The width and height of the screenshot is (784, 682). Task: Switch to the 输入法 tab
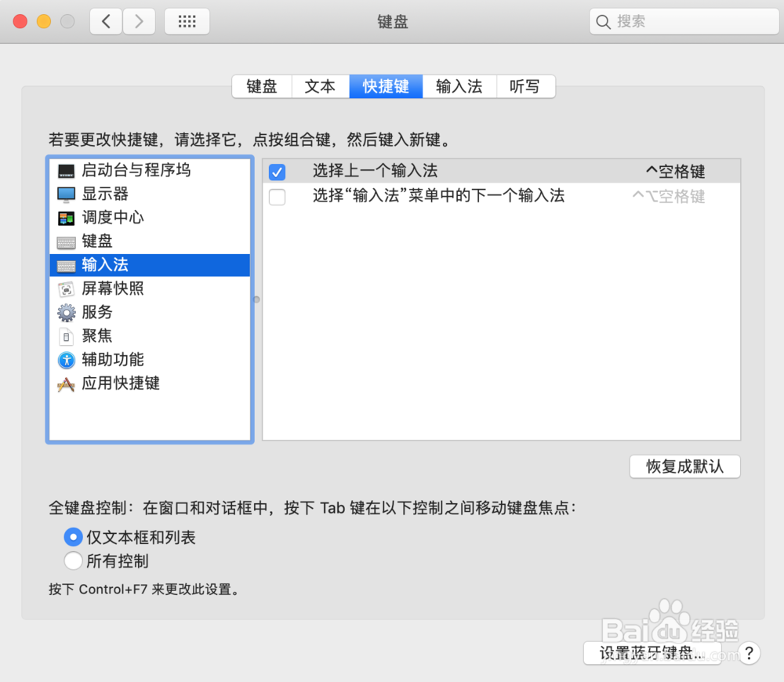pos(459,87)
